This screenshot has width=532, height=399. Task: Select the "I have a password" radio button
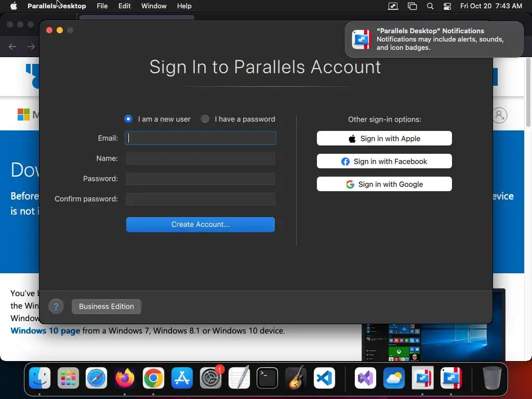205,119
